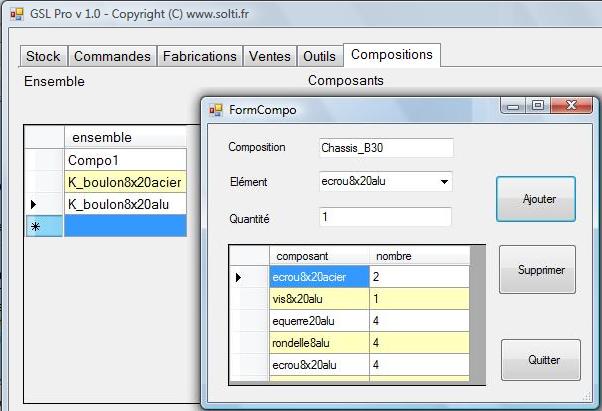Click the Composition field with Chassis_B30
The height and width of the screenshot is (411, 602).
pyautogui.click(x=386, y=148)
